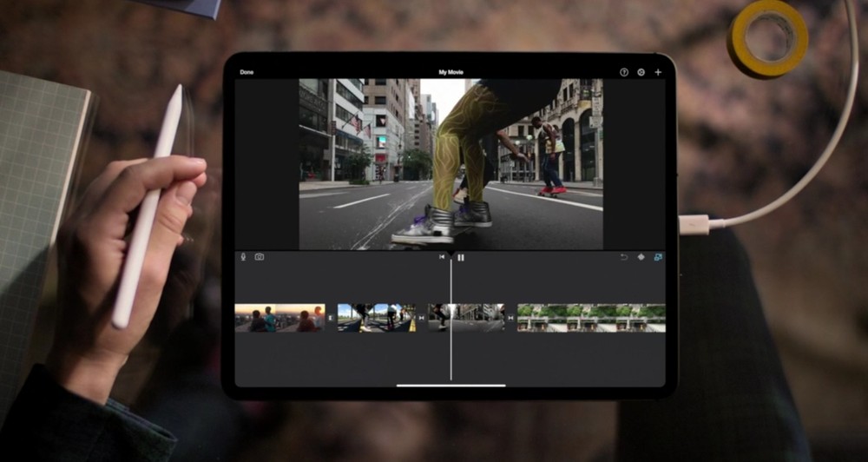Edit transition after the bridge skateboarders clip

tap(422, 318)
